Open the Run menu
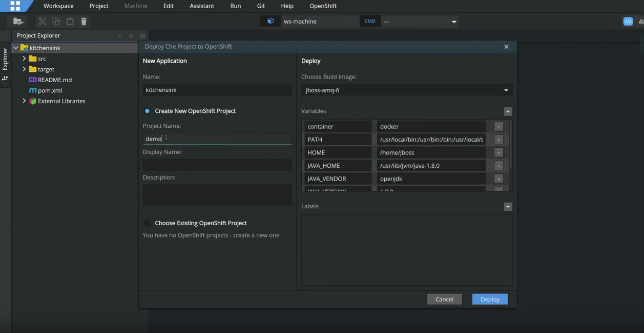Viewport: 644px width, 333px height. 236,6
